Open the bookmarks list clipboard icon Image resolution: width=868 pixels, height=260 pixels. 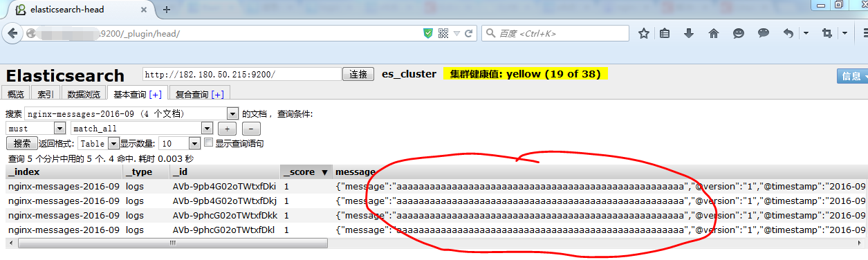coord(665,33)
